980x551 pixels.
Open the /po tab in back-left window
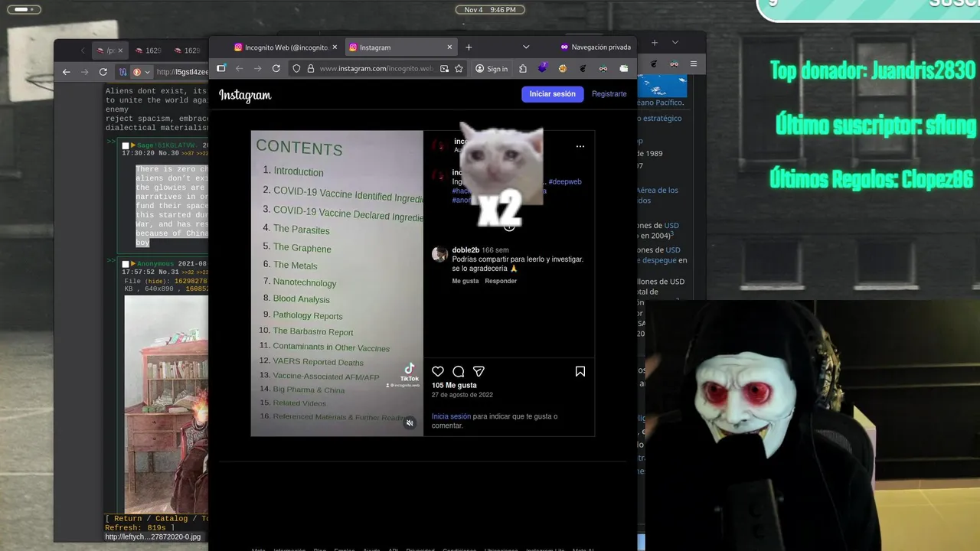coord(109,51)
